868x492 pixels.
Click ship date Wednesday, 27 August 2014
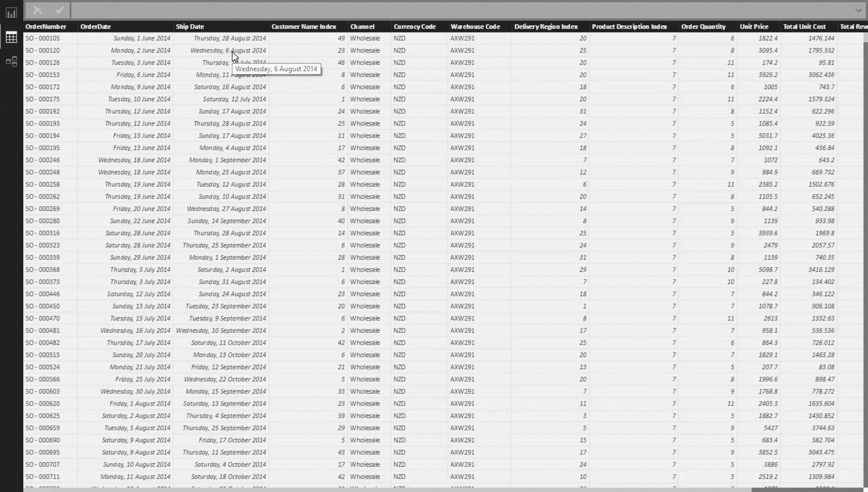click(x=227, y=209)
